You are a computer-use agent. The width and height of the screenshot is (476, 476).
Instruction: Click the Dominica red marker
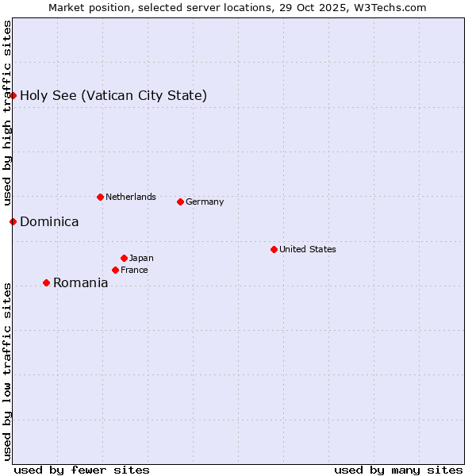pyautogui.click(x=13, y=221)
